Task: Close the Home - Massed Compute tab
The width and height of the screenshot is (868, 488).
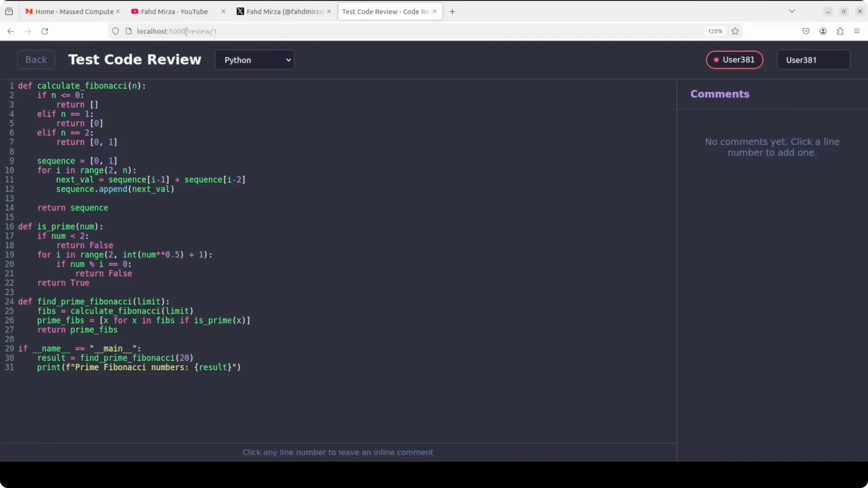Action: click(118, 11)
